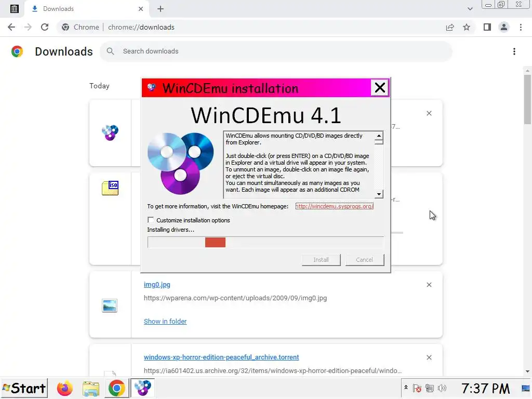
Task: Visit the wincdemu.sysprogs.org homepage link
Action: tap(334, 206)
